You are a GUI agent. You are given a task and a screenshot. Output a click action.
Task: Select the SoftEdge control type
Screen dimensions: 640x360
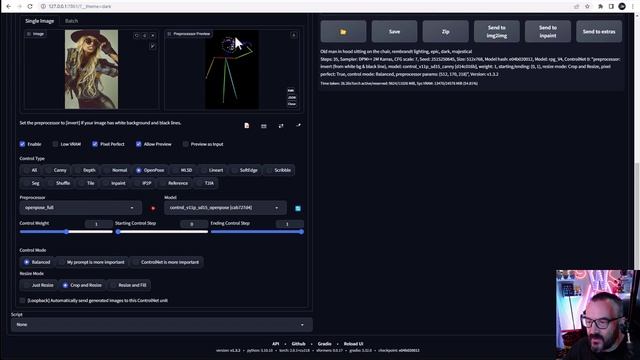(x=245, y=170)
